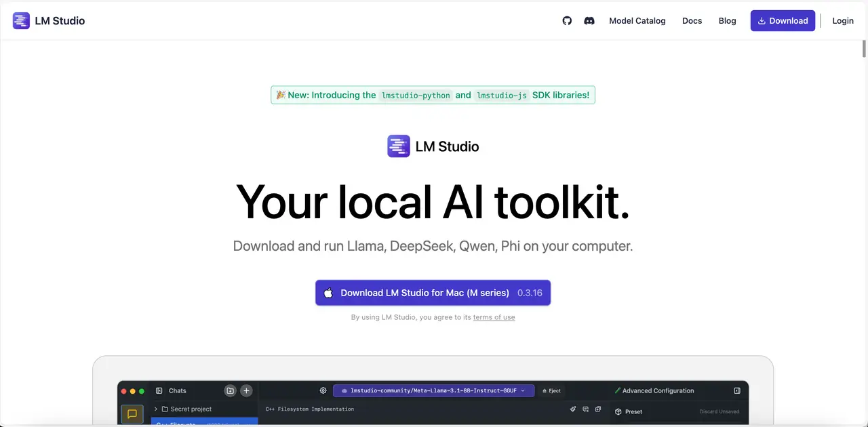
Task: Open the Model Catalog page
Action: point(637,21)
